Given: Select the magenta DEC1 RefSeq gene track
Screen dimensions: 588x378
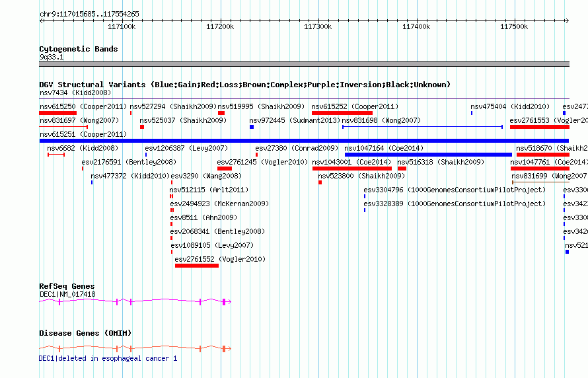Looking at the screenshot, I should [135, 301].
